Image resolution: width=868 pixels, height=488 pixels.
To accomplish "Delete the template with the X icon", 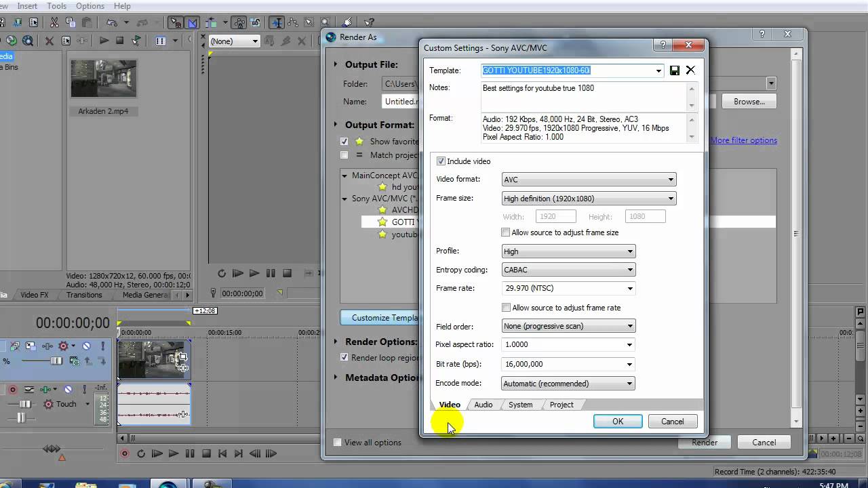I will coord(690,70).
